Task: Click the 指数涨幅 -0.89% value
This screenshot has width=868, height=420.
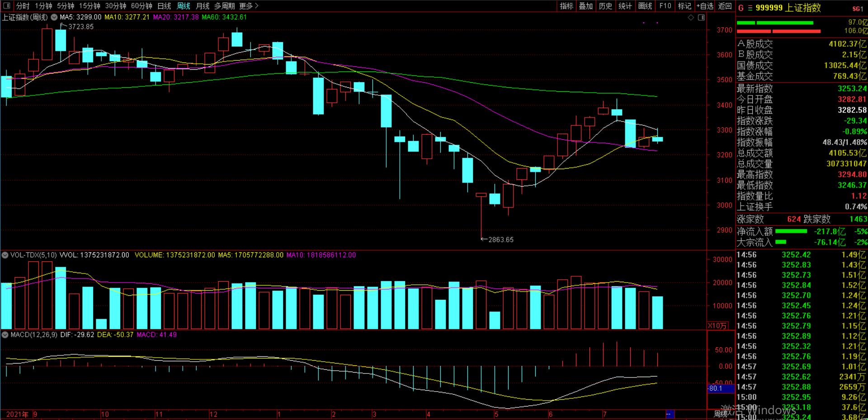Action: pos(855,132)
